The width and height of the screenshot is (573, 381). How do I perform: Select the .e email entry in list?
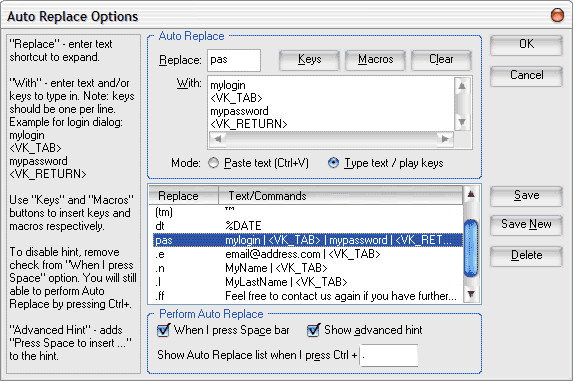308,254
